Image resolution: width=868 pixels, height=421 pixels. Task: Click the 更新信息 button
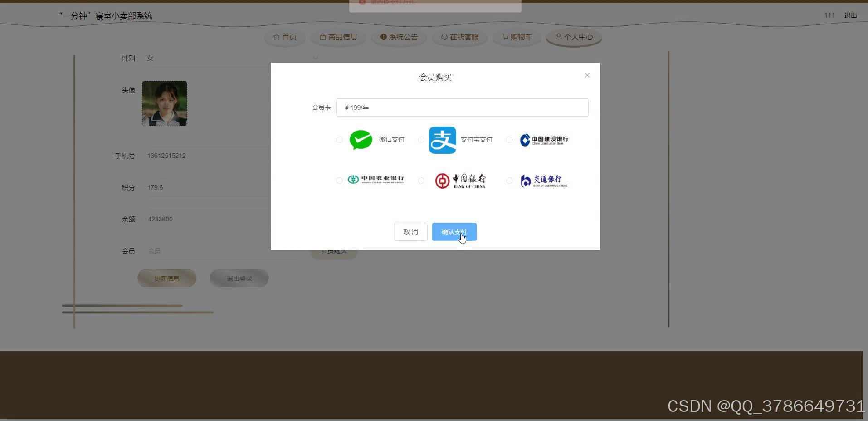click(167, 279)
